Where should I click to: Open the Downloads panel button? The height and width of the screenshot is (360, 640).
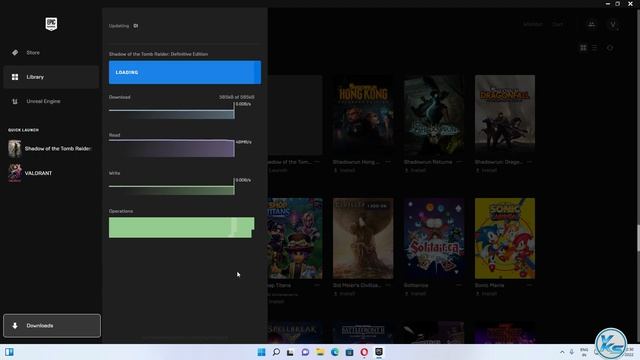[52, 326]
